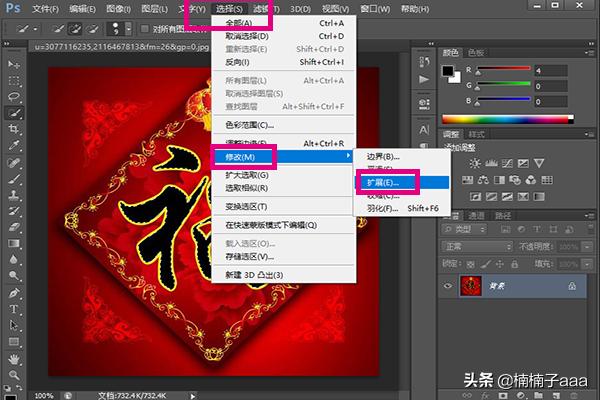The image size is (600, 400).
Task: Select the Eyedropper tool
Action: pos(14,145)
